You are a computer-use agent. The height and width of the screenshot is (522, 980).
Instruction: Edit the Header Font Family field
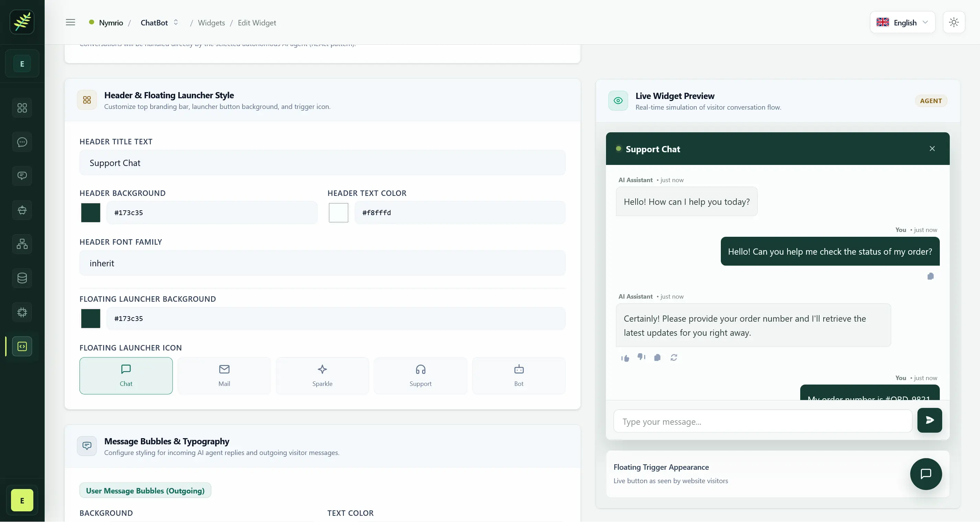click(x=322, y=263)
